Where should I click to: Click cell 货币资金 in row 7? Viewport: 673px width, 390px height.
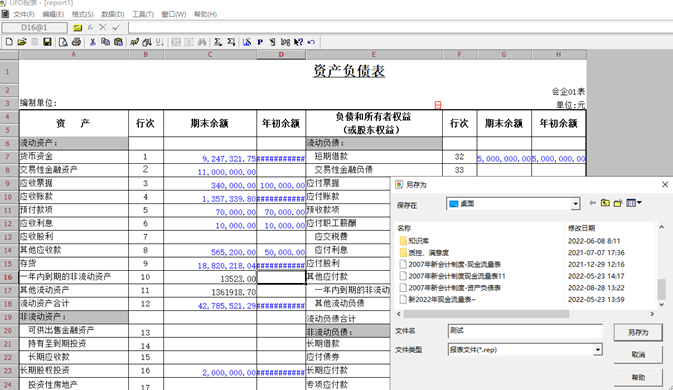pos(73,157)
